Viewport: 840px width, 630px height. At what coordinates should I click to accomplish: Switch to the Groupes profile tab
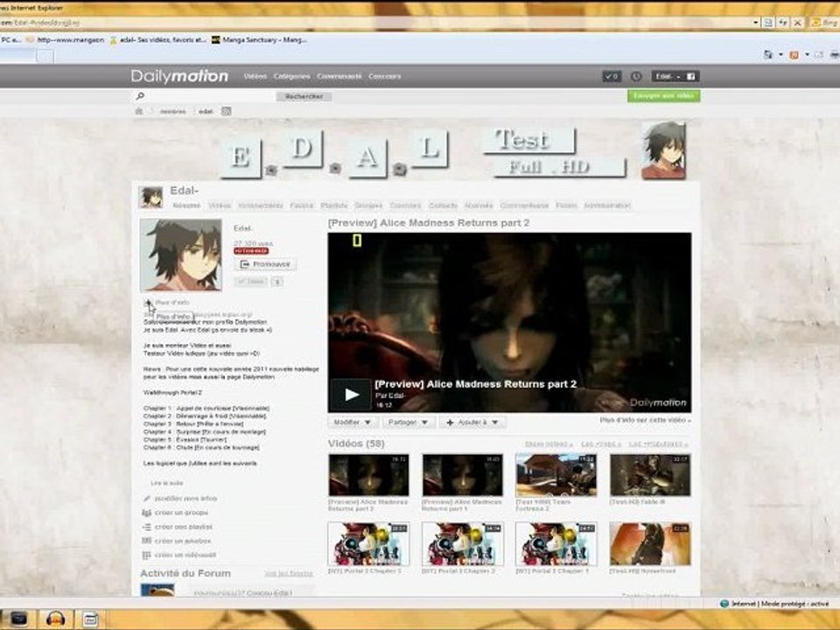368,206
